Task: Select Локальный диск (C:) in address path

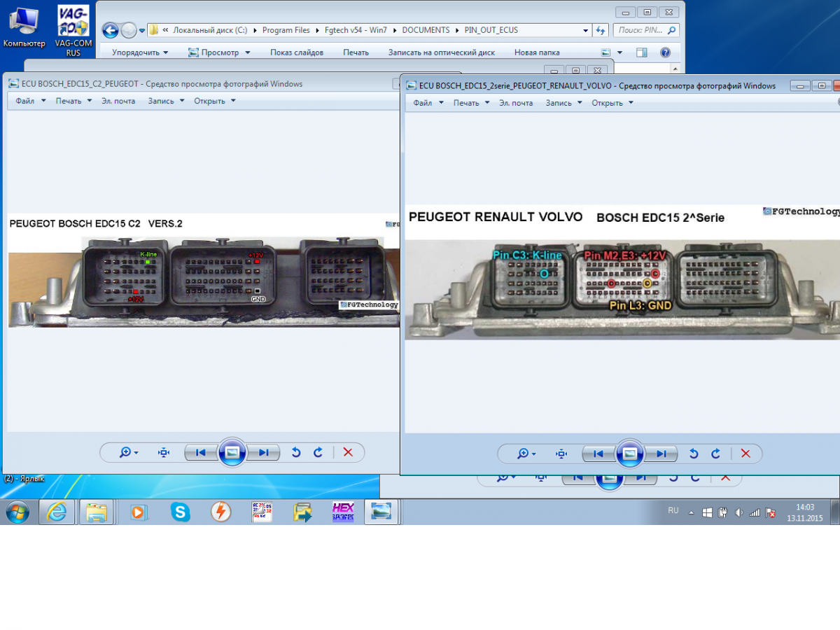Action: click(210, 31)
